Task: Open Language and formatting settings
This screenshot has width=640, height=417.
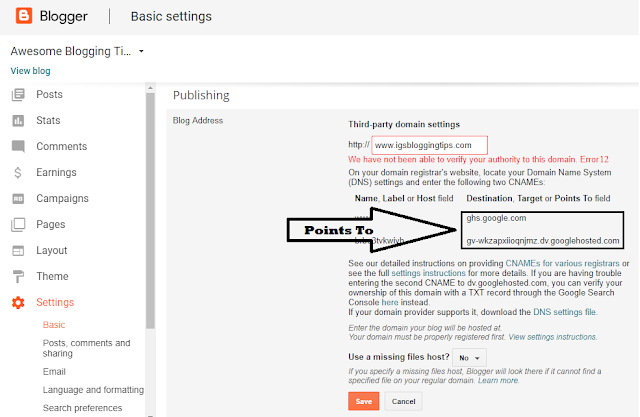Action: point(93,390)
